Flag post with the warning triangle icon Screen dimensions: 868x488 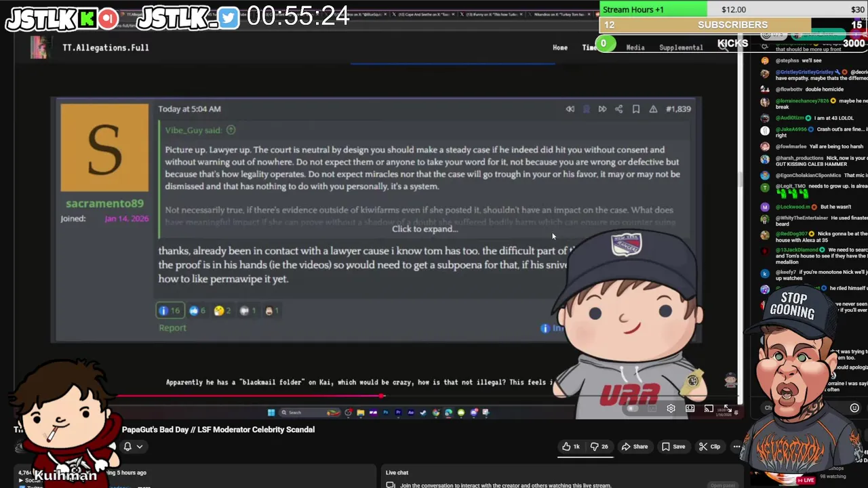[653, 109]
